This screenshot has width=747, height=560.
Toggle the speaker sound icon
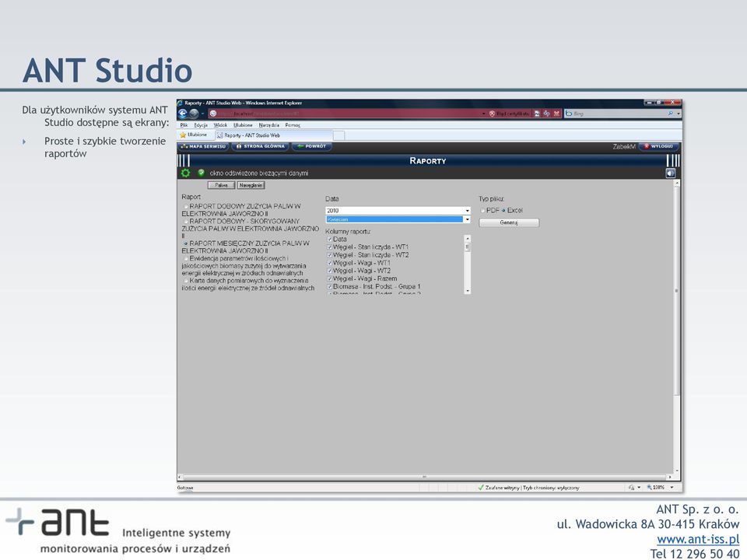(x=670, y=173)
